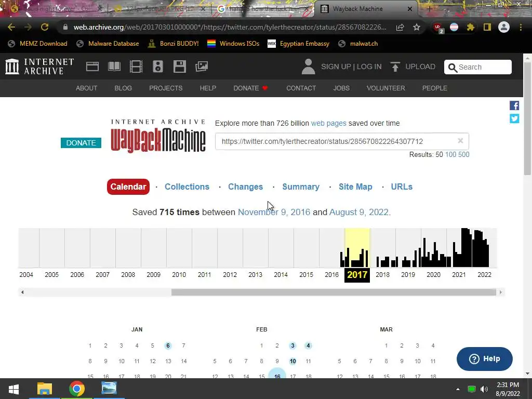Open Chrome extensions puzzle icon
The height and width of the screenshot is (399, 532).
[470, 27]
